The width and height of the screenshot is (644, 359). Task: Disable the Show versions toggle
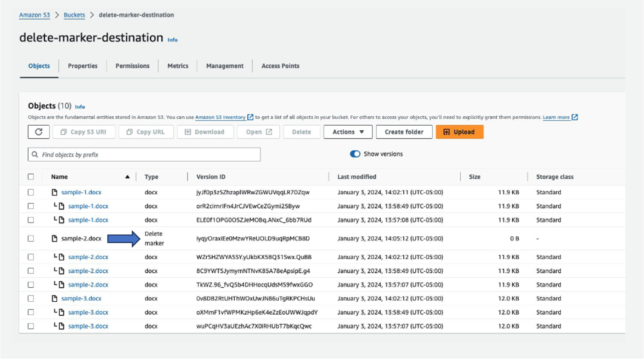(x=355, y=154)
